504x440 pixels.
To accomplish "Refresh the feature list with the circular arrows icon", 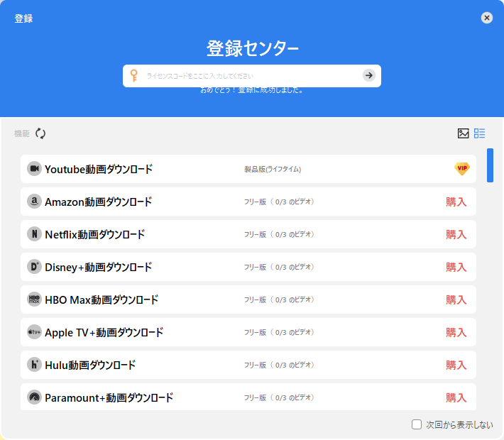I will (40, 133).
